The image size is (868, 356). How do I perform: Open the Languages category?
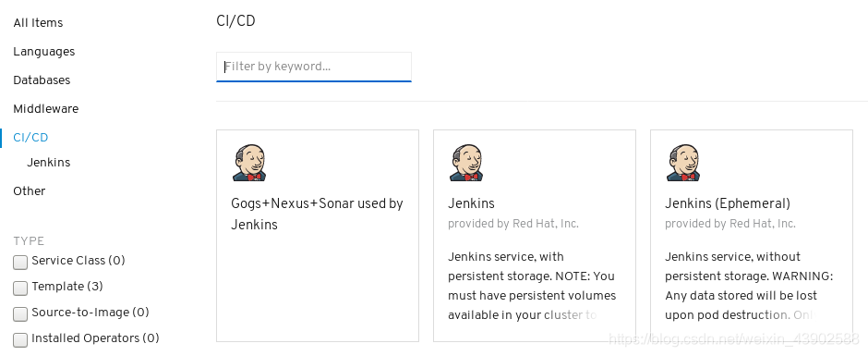pos(44,52)
